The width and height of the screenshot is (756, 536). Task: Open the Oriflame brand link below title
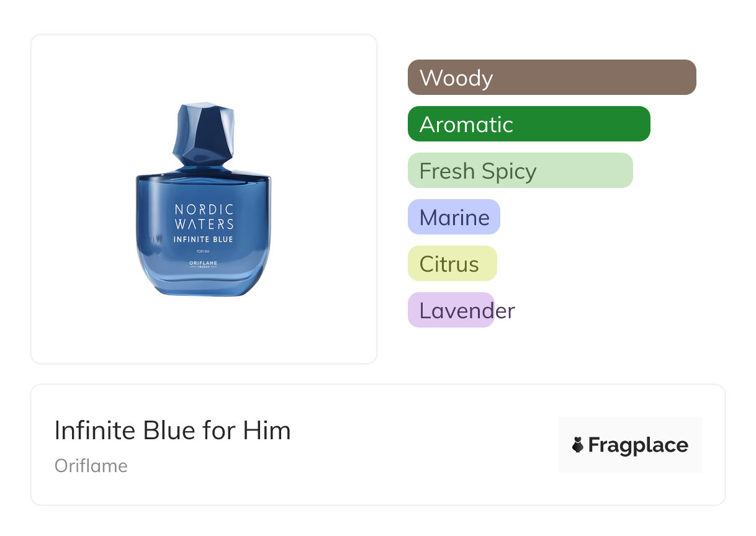click(x=91, y=466)
